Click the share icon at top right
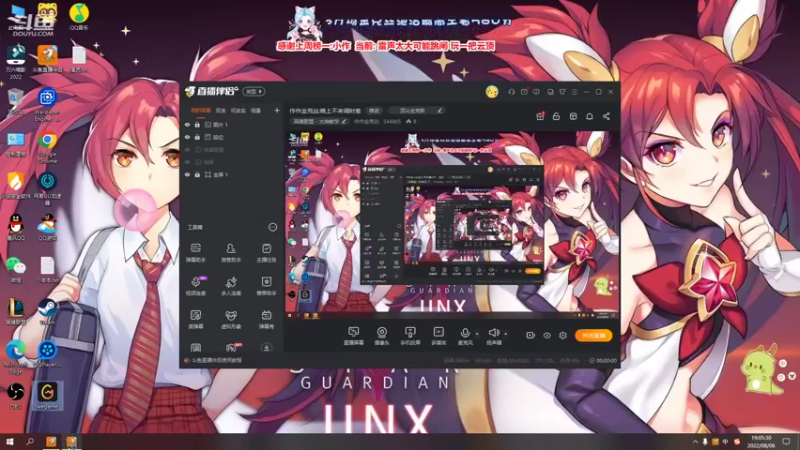Image resolution: width=800 pixels, height=450 pixels. (606, 116)
